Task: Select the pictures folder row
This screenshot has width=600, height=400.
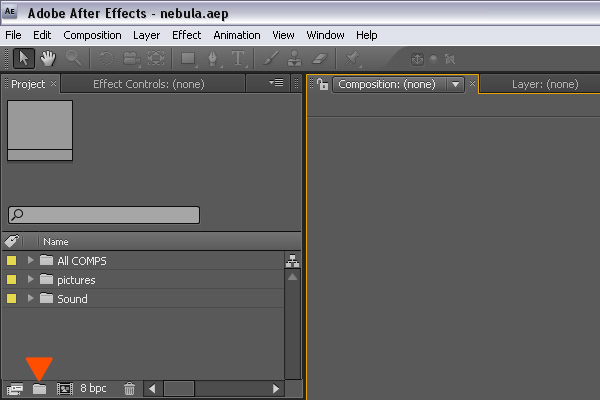Action: coord(143,279)
